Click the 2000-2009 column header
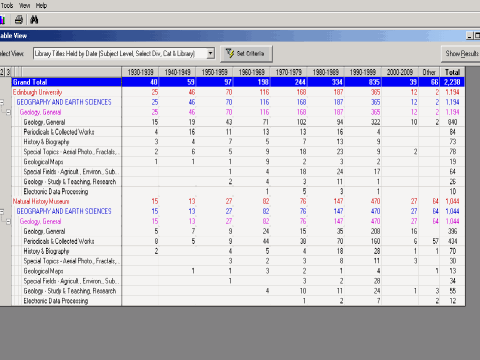 (400, 72)
